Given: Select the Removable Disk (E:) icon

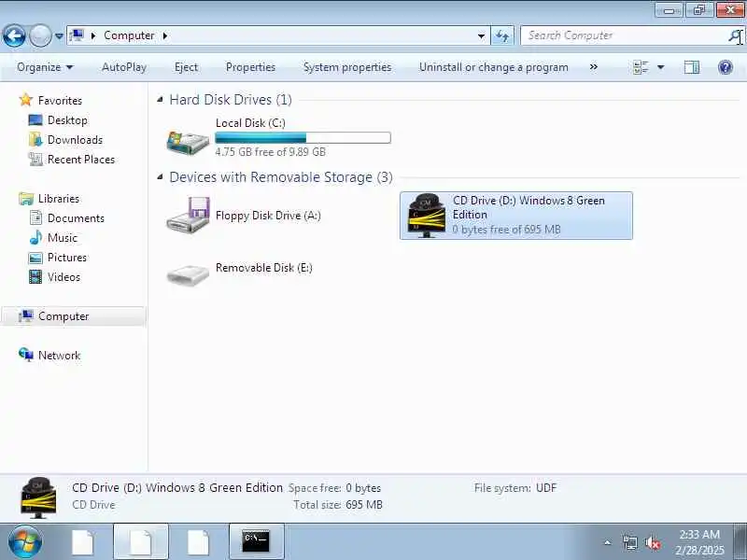Looking at the screenshot, I should (x=188, y=274).
